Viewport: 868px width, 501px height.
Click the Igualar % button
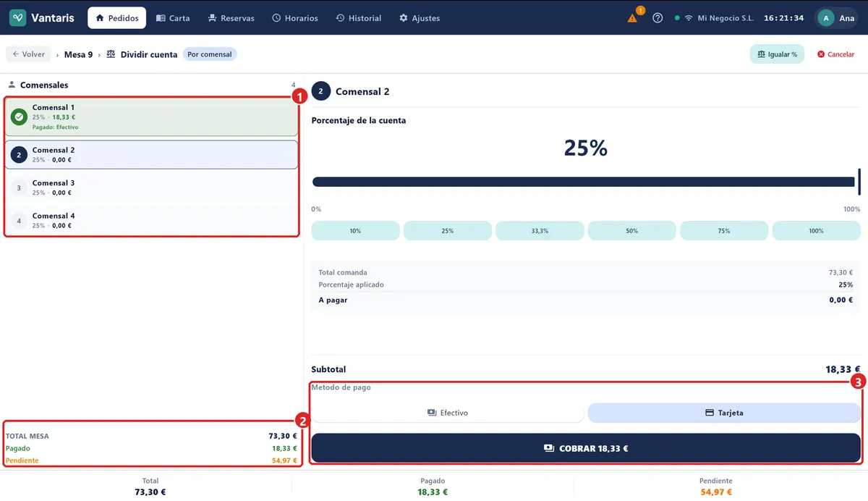pyautogui.click(x=777, y=54)
